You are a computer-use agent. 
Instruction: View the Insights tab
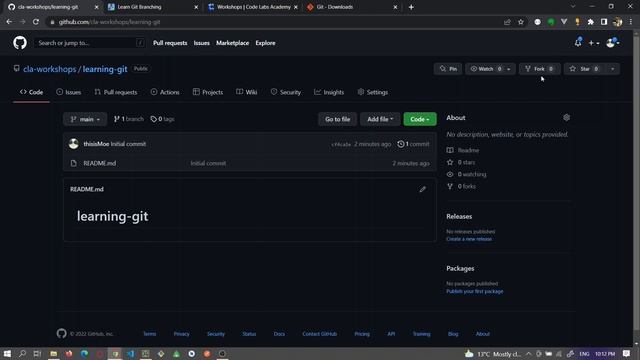[x=329, y=92]
